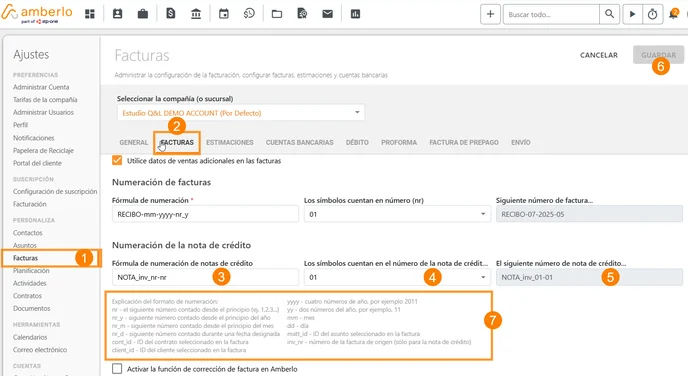Switch to the ENVÍO tab
Viewport: 688px width, 376px height.
click(x=520, y=142)
